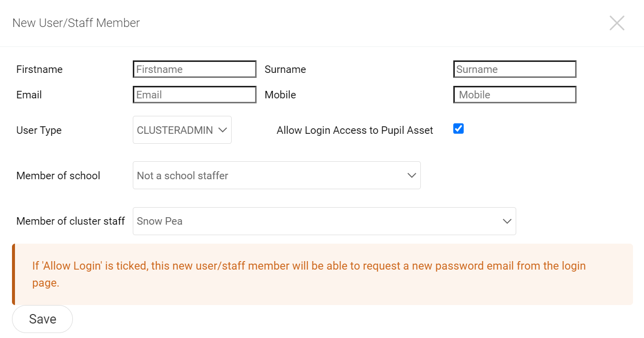This screenshot has height=338, width=644.
Task: Click the Mobile label text
Action: [x=280, y=95]
